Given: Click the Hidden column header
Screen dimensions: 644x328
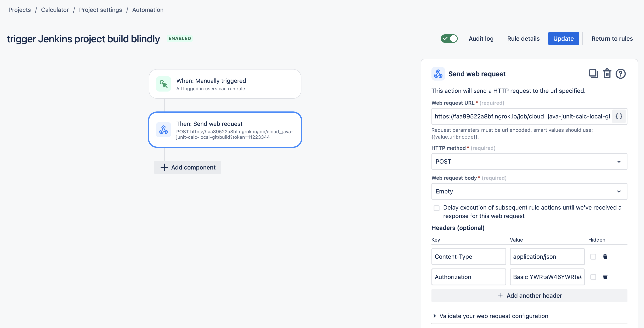Looking at the screenshot, I should tap(596, 240).
